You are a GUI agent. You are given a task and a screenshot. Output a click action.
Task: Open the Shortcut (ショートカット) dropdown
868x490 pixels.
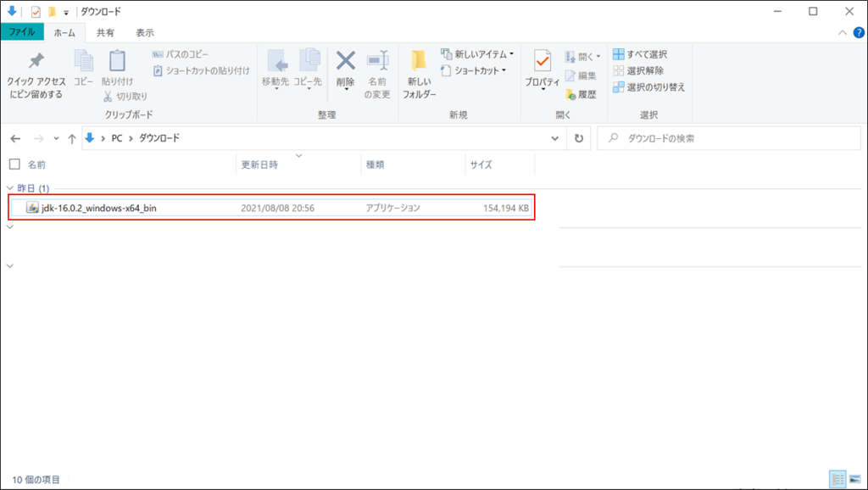[473, 71]
